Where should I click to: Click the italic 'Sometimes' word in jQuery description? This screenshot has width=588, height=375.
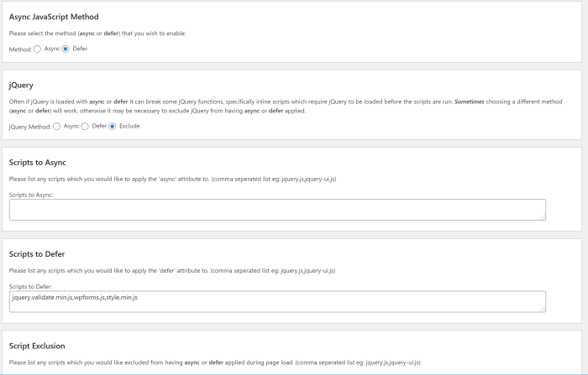pos(469,102)
